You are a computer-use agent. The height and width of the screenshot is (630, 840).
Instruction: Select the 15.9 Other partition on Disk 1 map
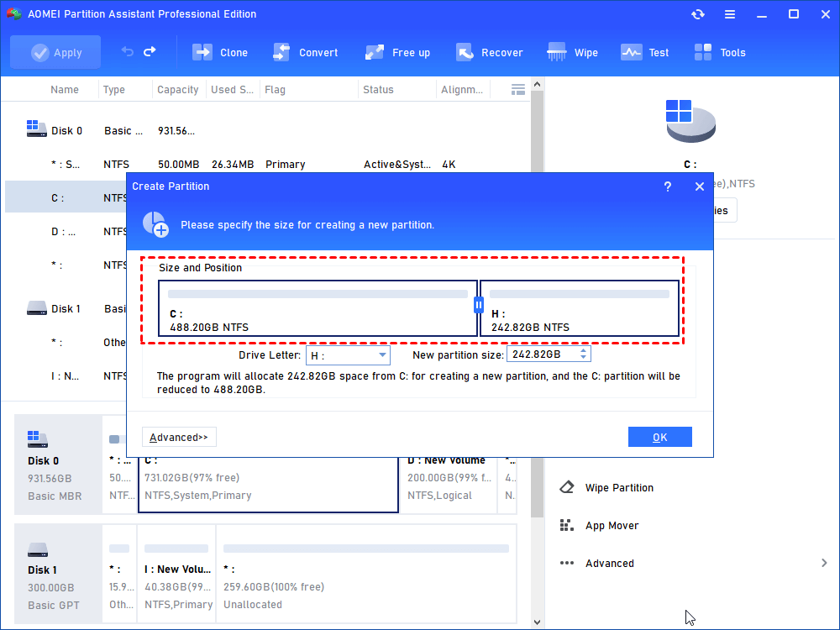click(x=119, y=574)
